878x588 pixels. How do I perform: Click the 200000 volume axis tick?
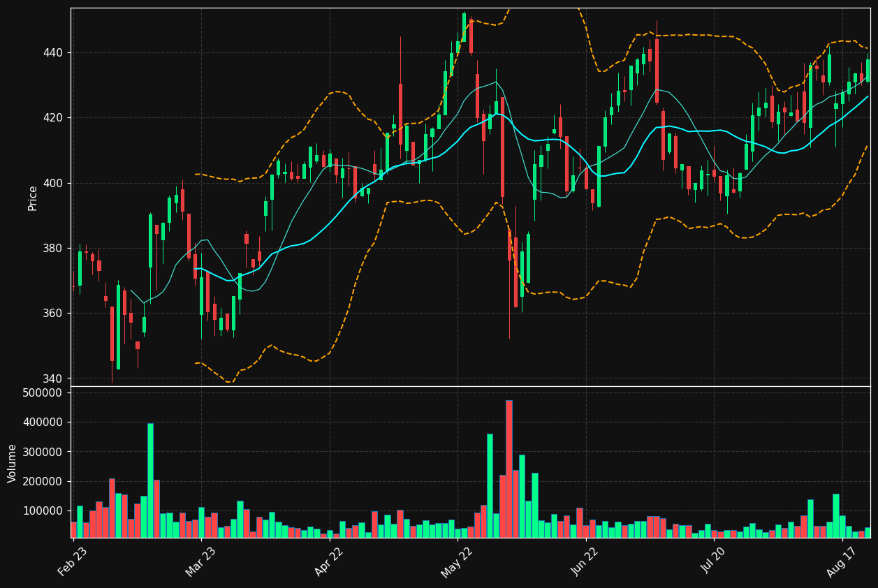44,482
